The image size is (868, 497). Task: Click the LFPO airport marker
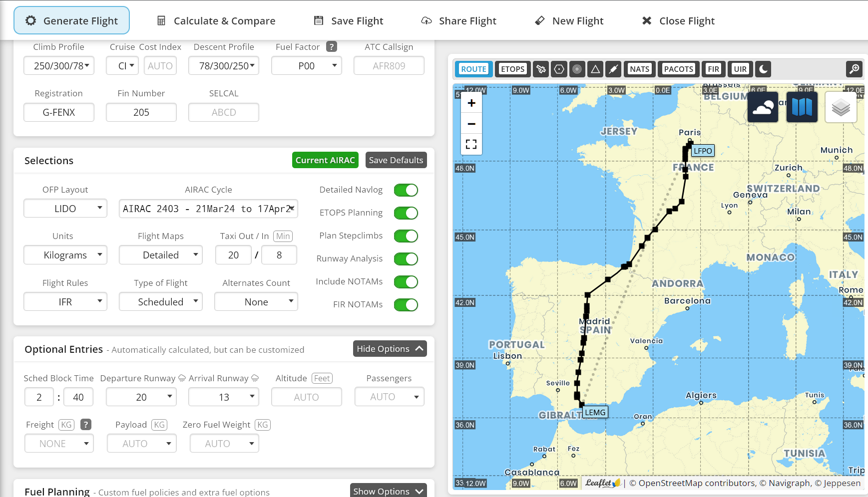(x=703, y=151)
